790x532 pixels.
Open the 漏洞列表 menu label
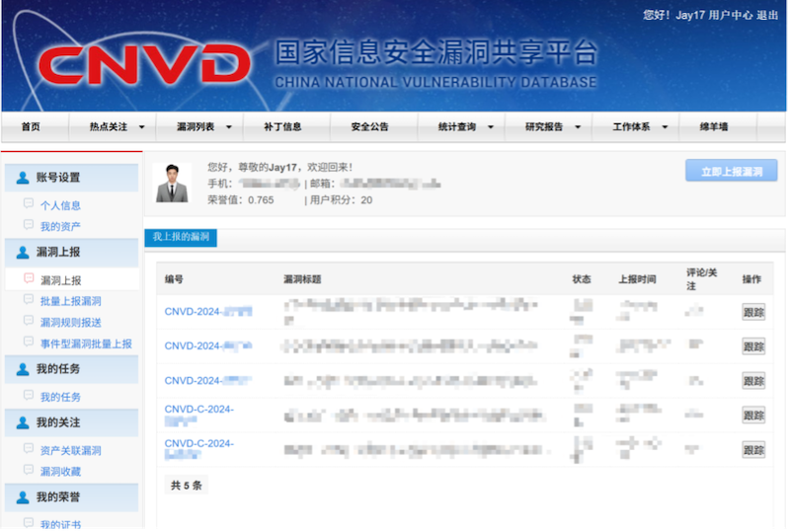[196, 127]
